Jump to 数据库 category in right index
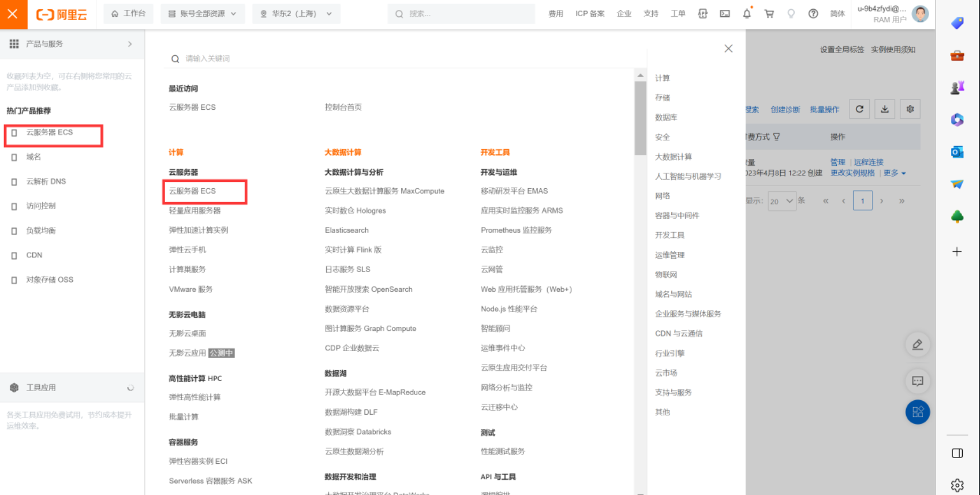The height and width of the screenshot is (495, 980). click(x=666, y=117)
